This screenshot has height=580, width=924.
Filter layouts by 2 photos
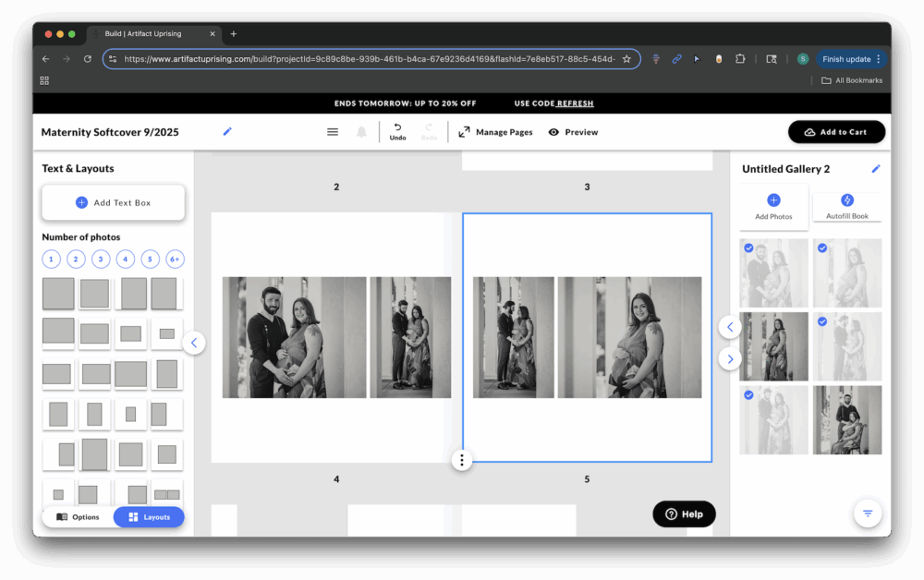point(76,260)
